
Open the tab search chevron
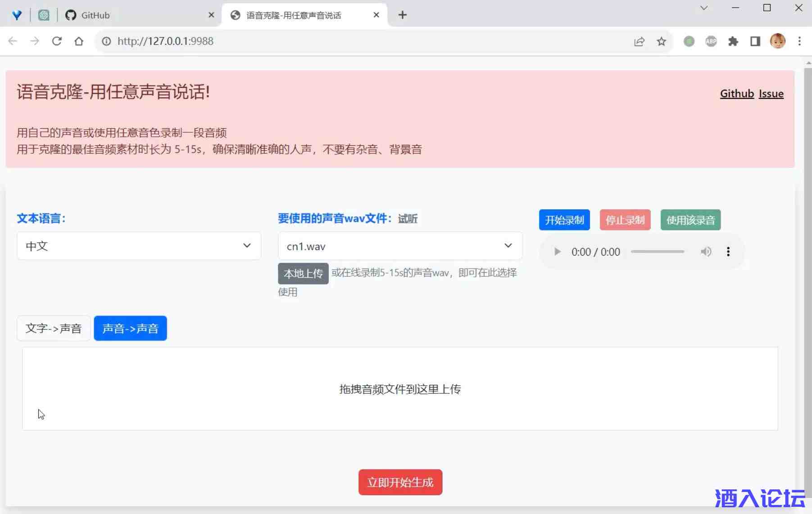(x=704, y=8)
